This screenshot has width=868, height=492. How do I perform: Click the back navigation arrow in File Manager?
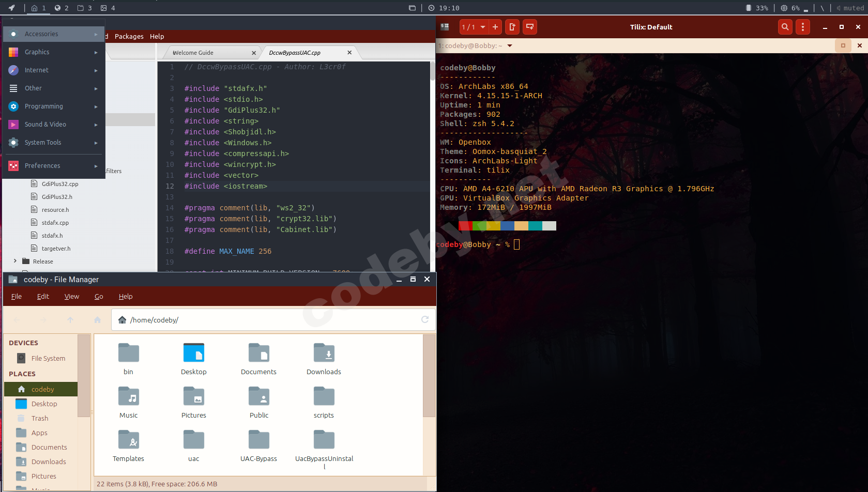(x=17, y=320)
